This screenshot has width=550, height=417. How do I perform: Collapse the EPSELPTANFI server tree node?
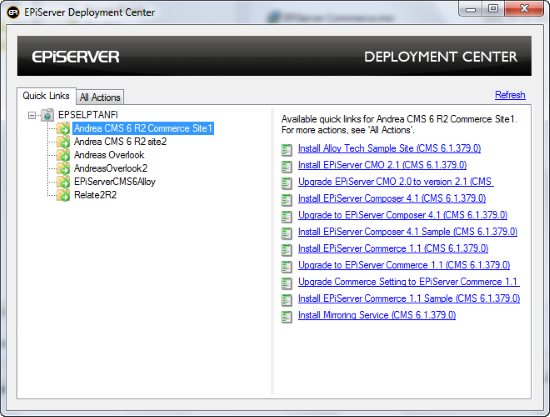[x=32, y=115]
